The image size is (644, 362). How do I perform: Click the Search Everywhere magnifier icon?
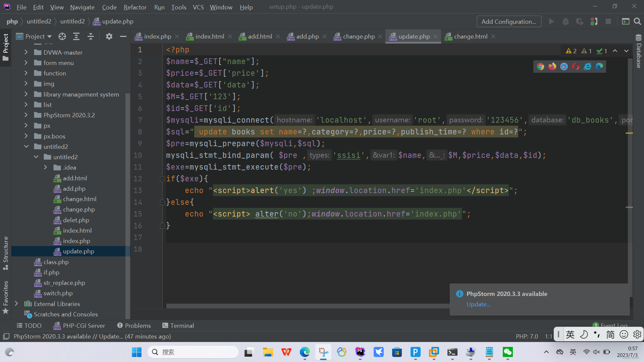[x=637, y=21]
